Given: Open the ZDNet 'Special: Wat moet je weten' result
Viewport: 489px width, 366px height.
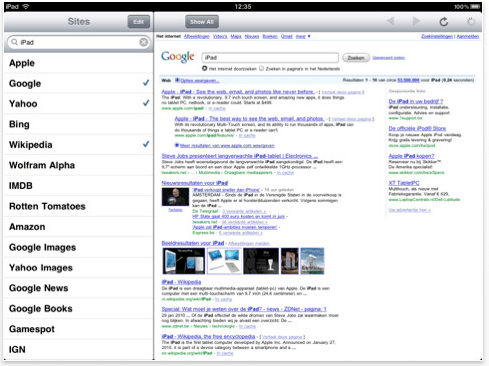Looking at the screenshot, I should (244, 309).
